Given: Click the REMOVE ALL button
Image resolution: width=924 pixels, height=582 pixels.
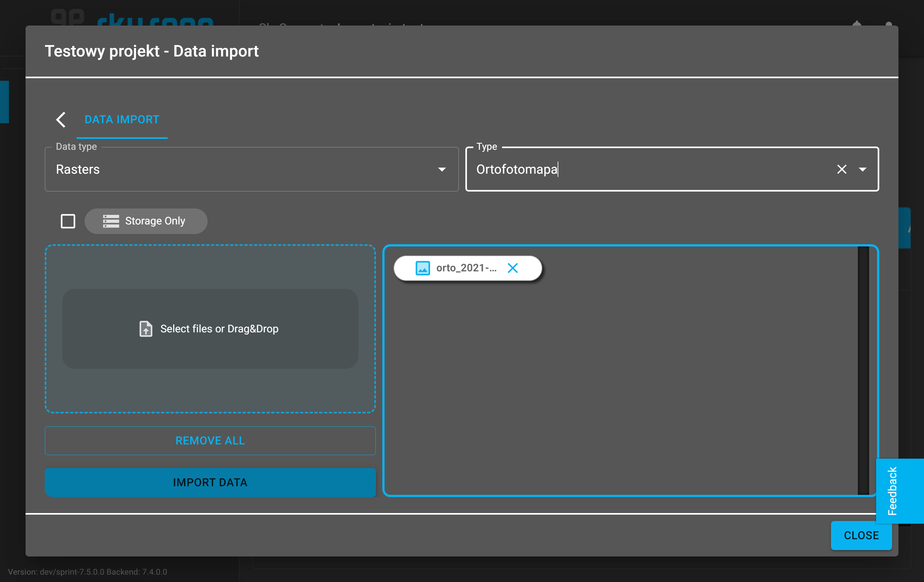Looking at the screenshot, I should (x=210, y=441).
